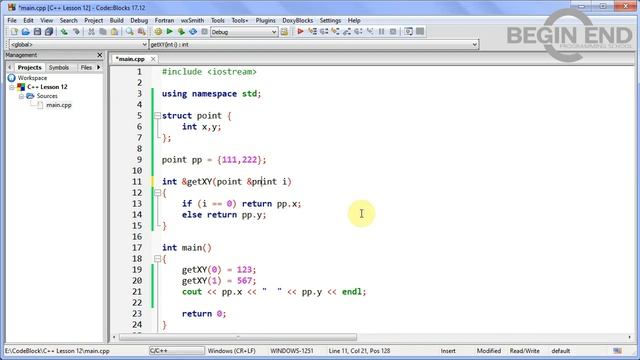The height and width of the screenshot is (360, 640).
Task: Click the Debugging windows icon
Action: pyautogui.click(x=408, y=32)
